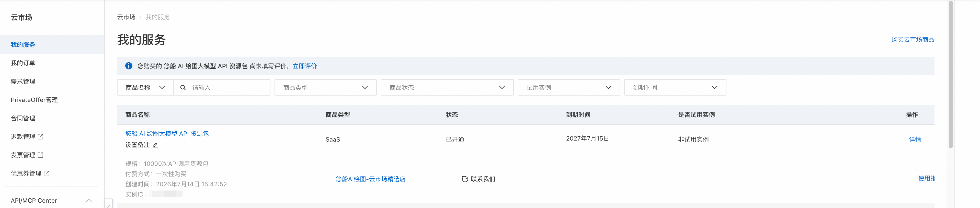
Task: Open the 商品状态 filter dropdown
Action: pyautogui.click(x=447, y=87)
